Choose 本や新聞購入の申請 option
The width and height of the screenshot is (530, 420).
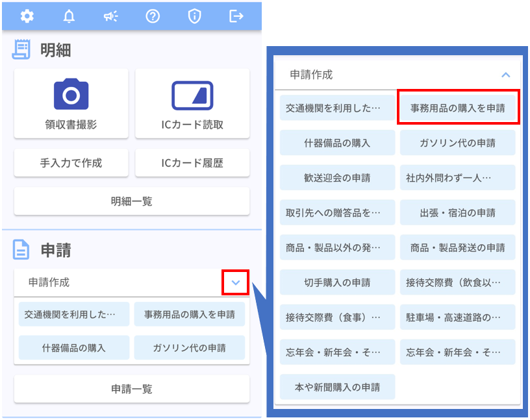pos(337,387)
